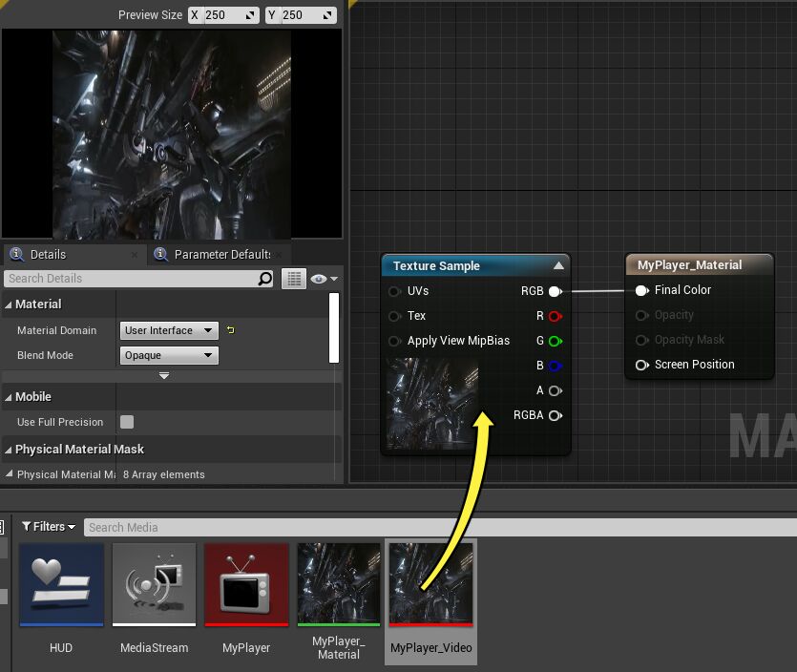
Task: Click the Search Media input field
Action: pos(439,527)
